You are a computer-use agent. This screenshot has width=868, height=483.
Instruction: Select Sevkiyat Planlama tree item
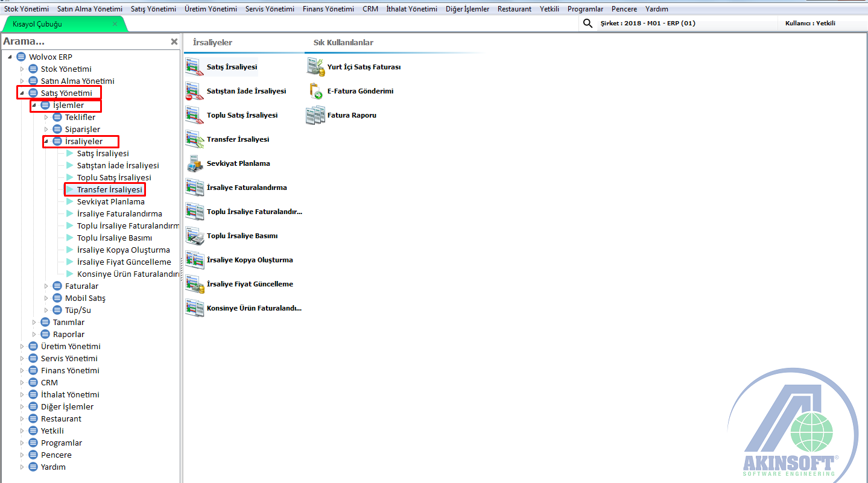[x=111, y=201]
